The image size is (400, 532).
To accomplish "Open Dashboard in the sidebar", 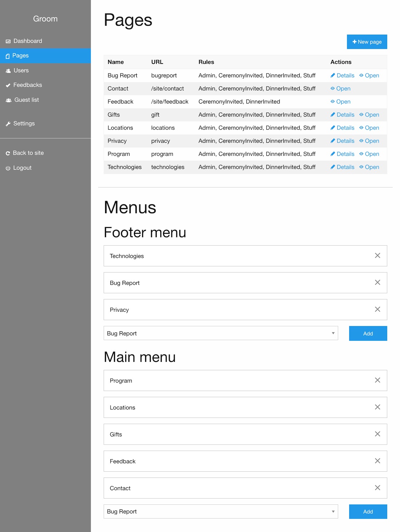I will [x=45, y=41].
